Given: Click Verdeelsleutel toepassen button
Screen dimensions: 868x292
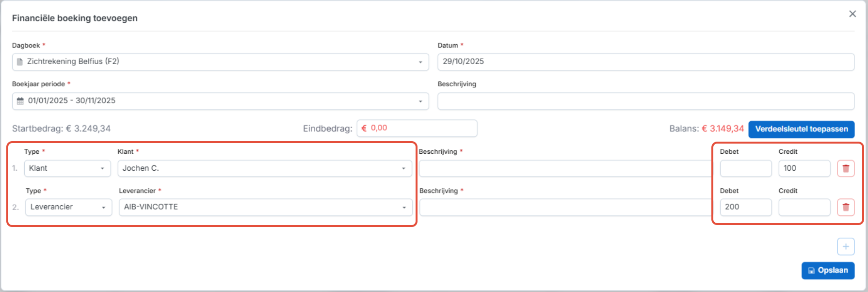Looking at the screenshot, I should (x=801, y=129).
